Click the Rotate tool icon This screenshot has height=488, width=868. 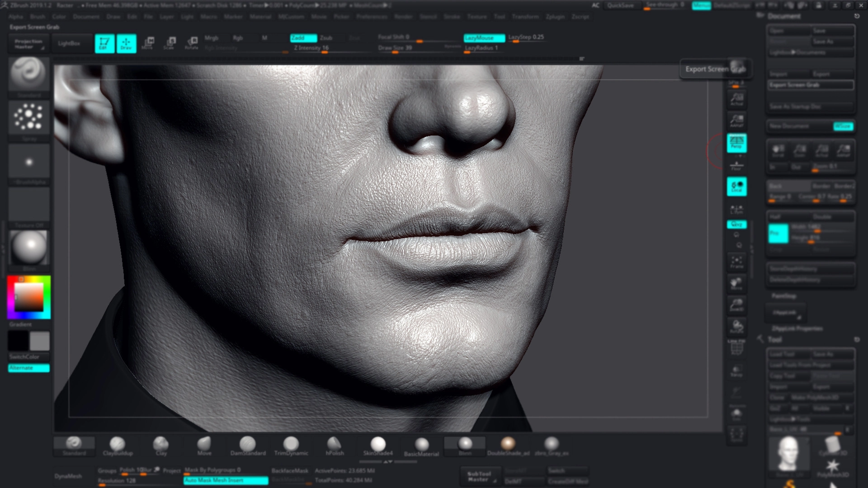click(192, 43)
